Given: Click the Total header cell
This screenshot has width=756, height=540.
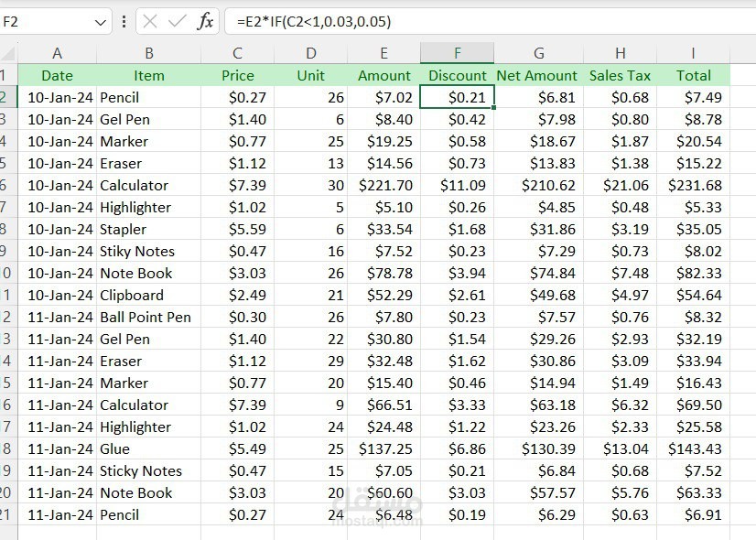Looking at the screenshot, I should point(694,75).
